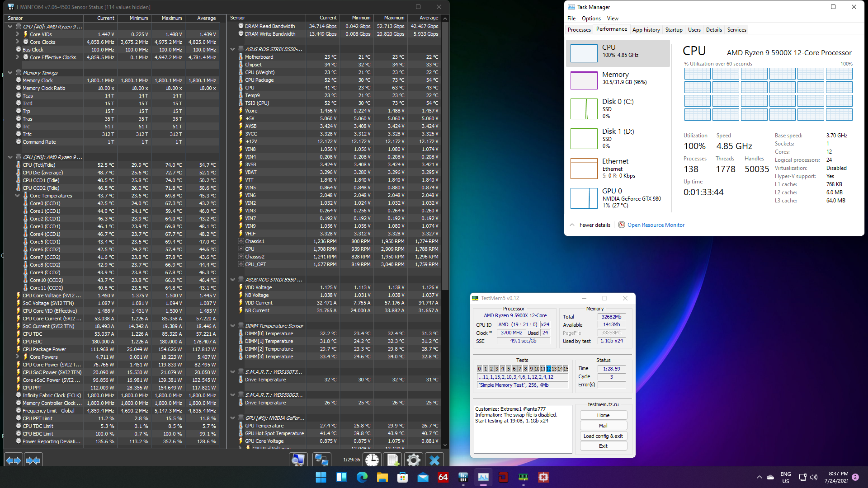Open language ENG US input indicator
This screenshot has height=488, width=868.
pyautogui.click(x=786, y=477)
